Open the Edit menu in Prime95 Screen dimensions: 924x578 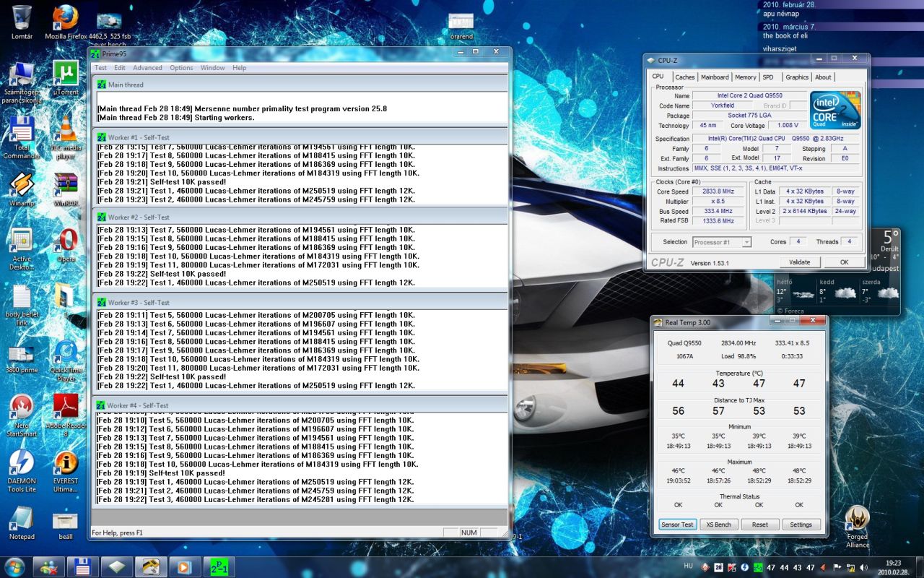click(119, 68)
